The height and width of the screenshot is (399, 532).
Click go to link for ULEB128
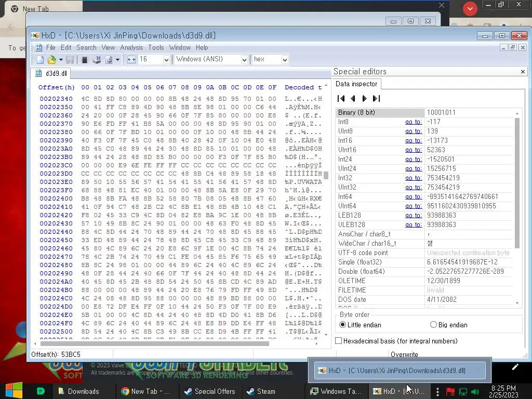413,224
